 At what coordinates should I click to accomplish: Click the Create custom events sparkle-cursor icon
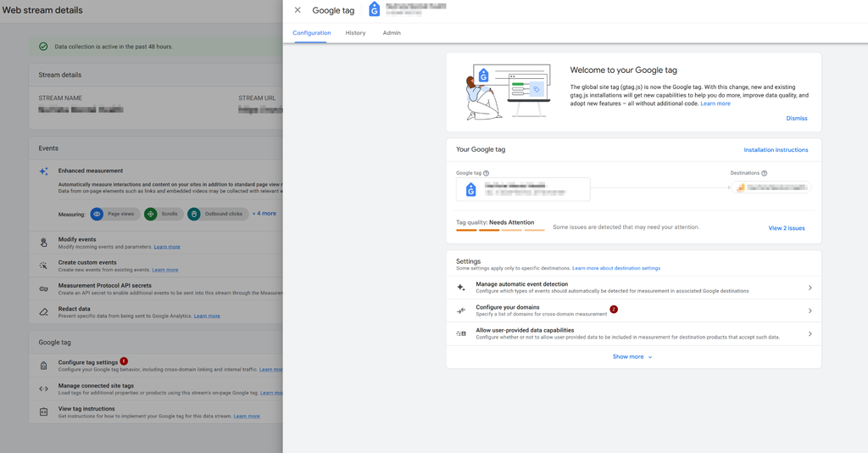[43, 266]
